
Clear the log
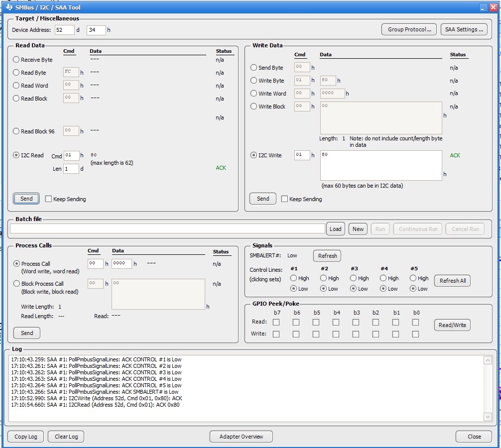(x=66, y=437)
